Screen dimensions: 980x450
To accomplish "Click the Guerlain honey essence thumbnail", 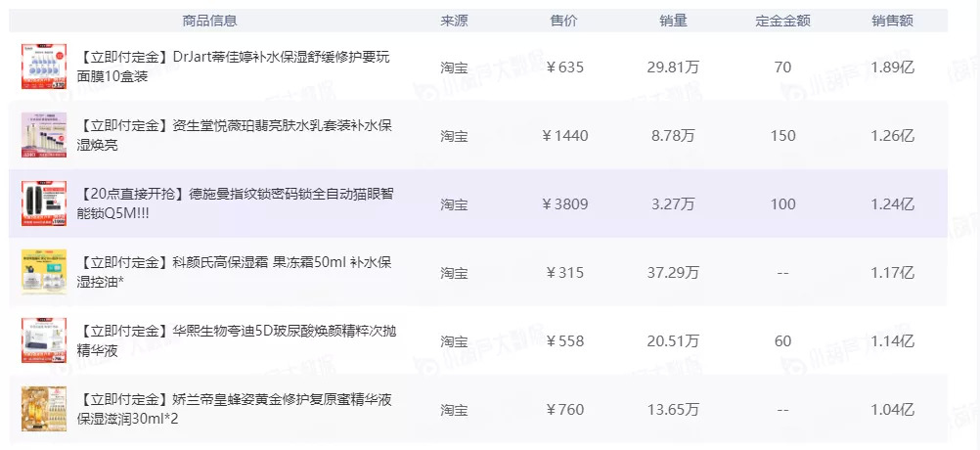I will (x=43, y=409).
